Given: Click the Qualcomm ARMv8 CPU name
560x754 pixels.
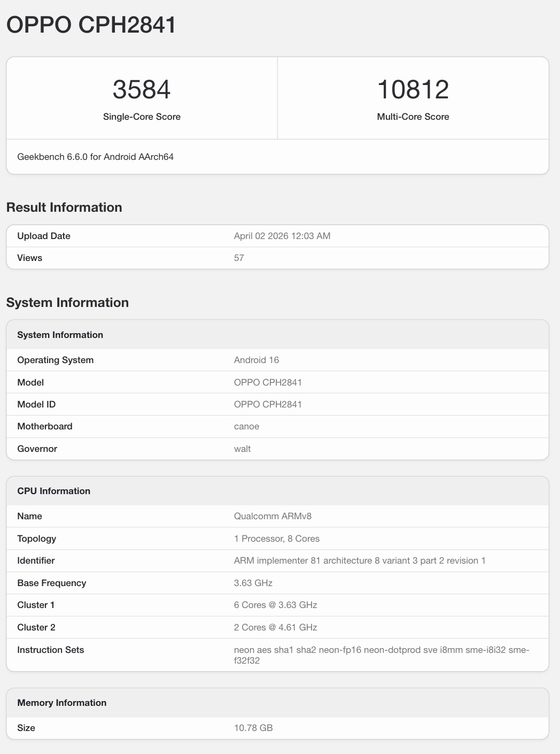Looking at the screenshot, I should coord(273,516).
